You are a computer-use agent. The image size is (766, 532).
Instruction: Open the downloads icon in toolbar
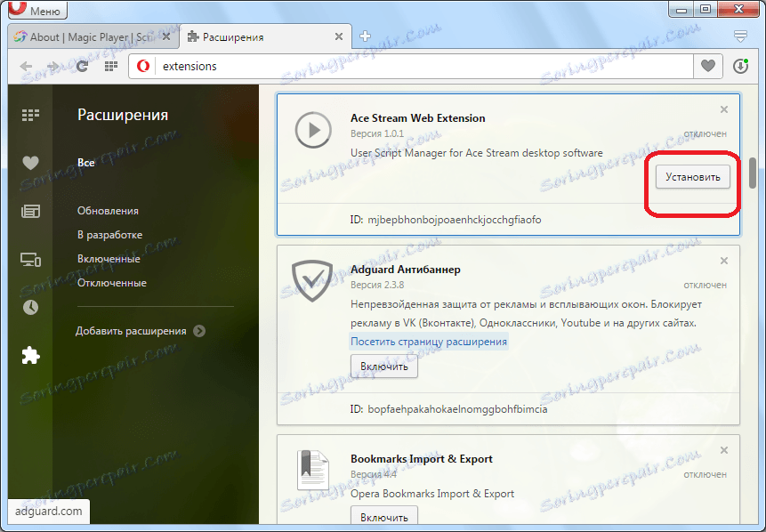(x=740, y=66)
